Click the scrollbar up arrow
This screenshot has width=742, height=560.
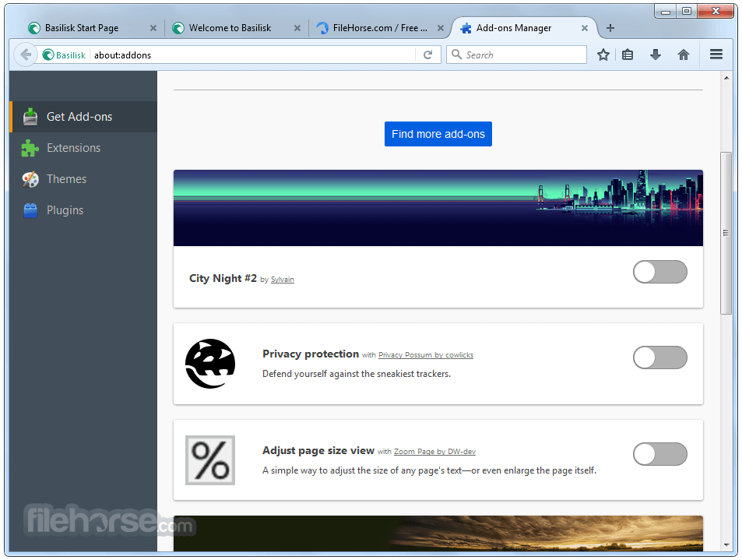click(726, 78)
